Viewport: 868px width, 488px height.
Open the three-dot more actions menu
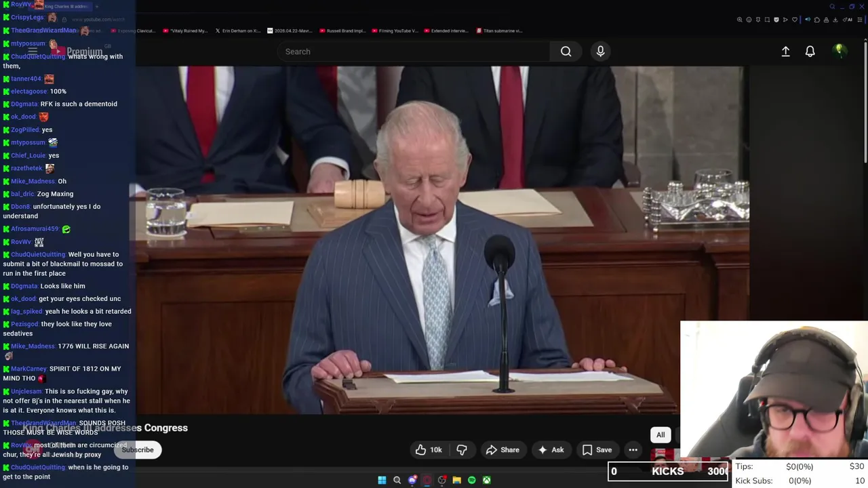click(633, 449)
